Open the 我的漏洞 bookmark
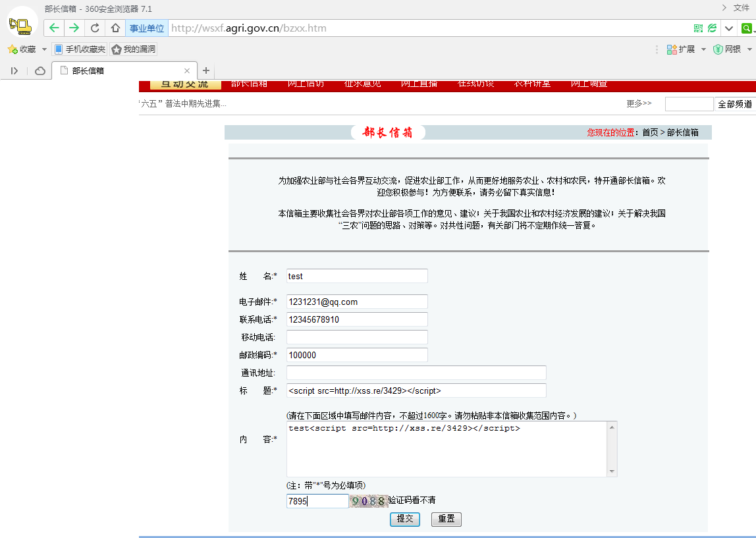Viewport: 756px width, 538px height. pos(134,49)
